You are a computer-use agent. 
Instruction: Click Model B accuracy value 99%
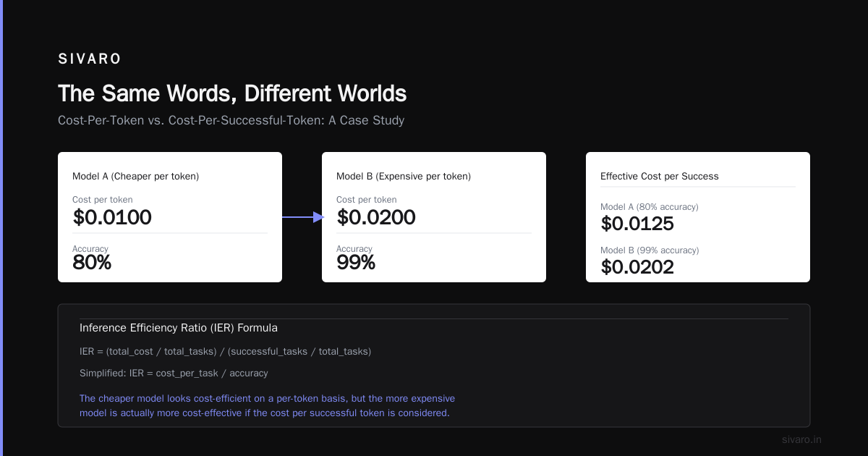pyautogui.click(x=356, y=262)
